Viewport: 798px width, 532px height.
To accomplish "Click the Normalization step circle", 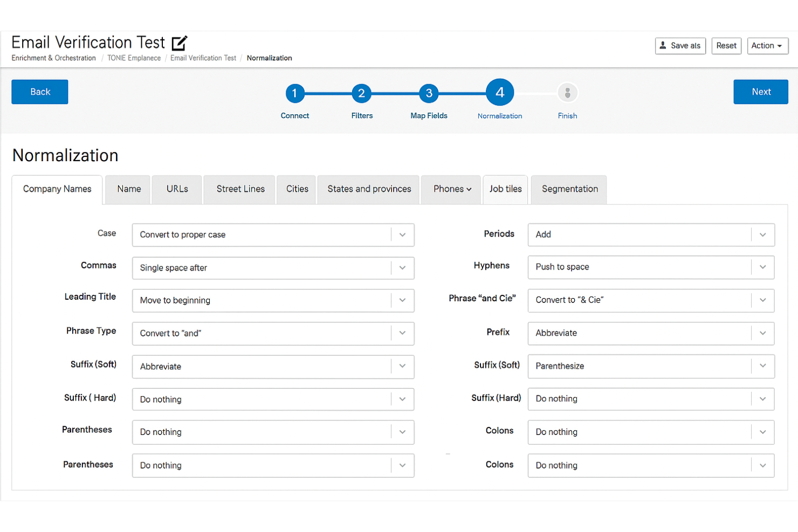I will pos(499,93).
